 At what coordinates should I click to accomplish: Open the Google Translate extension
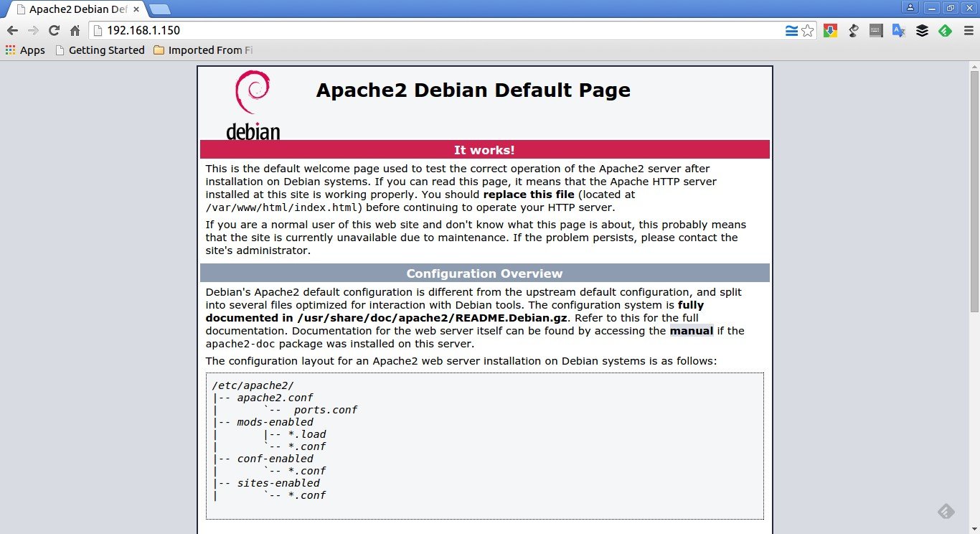[898, 31]
